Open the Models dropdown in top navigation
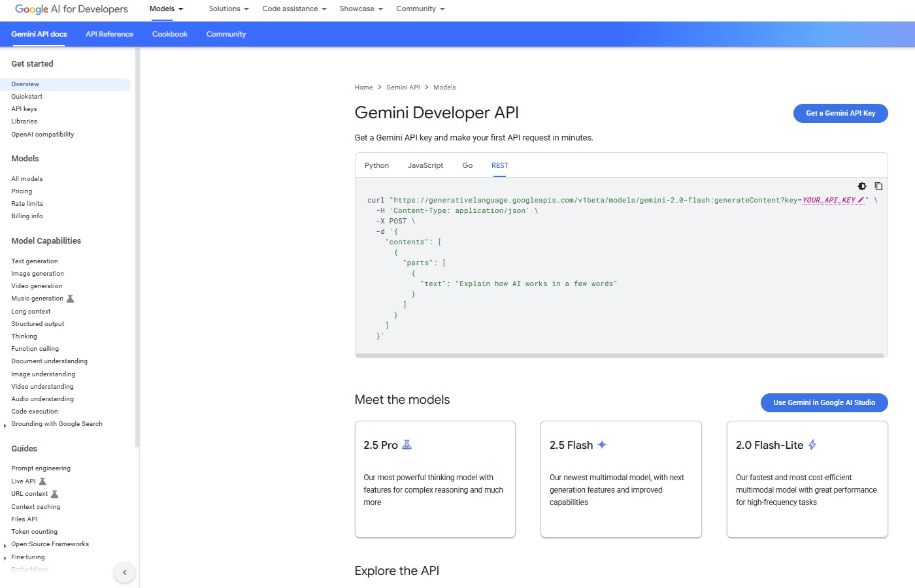This screenshot has width=915, height=588. [x=166, y=9]
